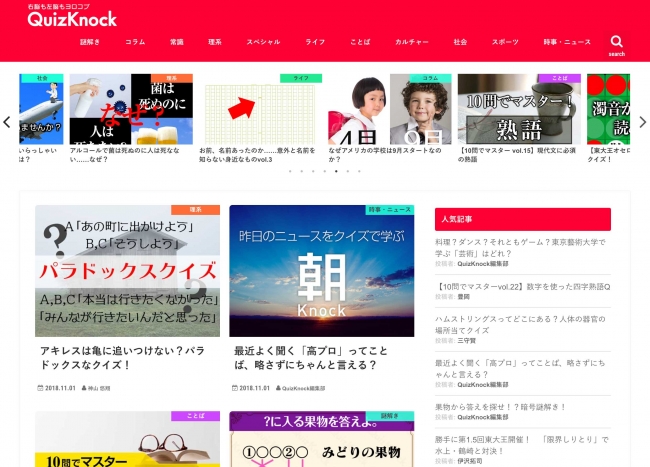The height and width of the screenshot is (467, 650).
Task: Open the airplane 社会 carousel thumbnail
Action: (x=41, y=109)
